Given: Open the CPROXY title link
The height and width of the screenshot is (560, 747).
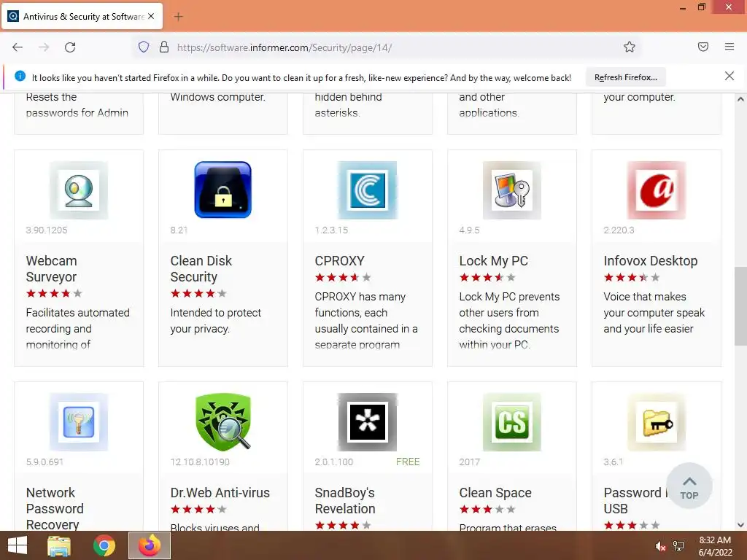Looking at the screenshot, I should [340, 261].
